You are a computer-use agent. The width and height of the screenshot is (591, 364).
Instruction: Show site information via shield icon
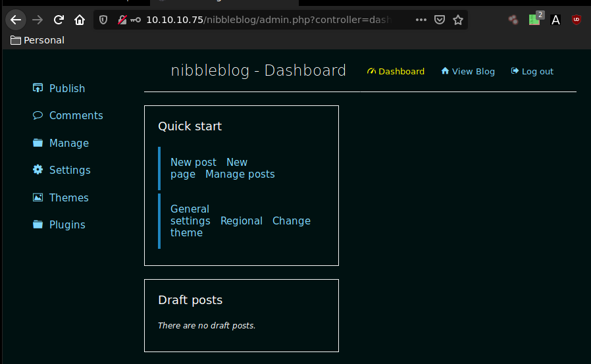click(103, 20)
